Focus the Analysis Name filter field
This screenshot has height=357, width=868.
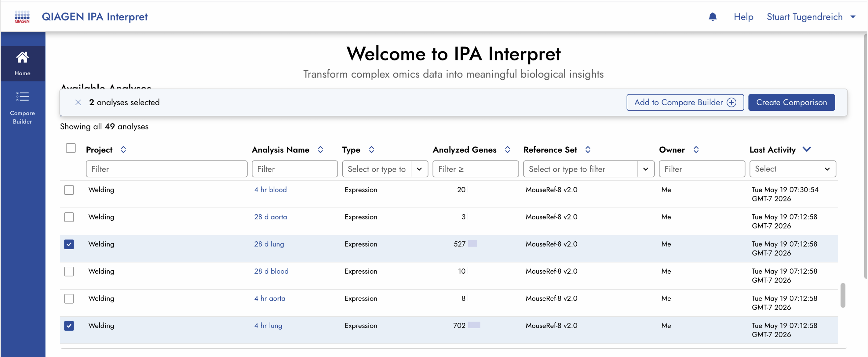[294, 169]
